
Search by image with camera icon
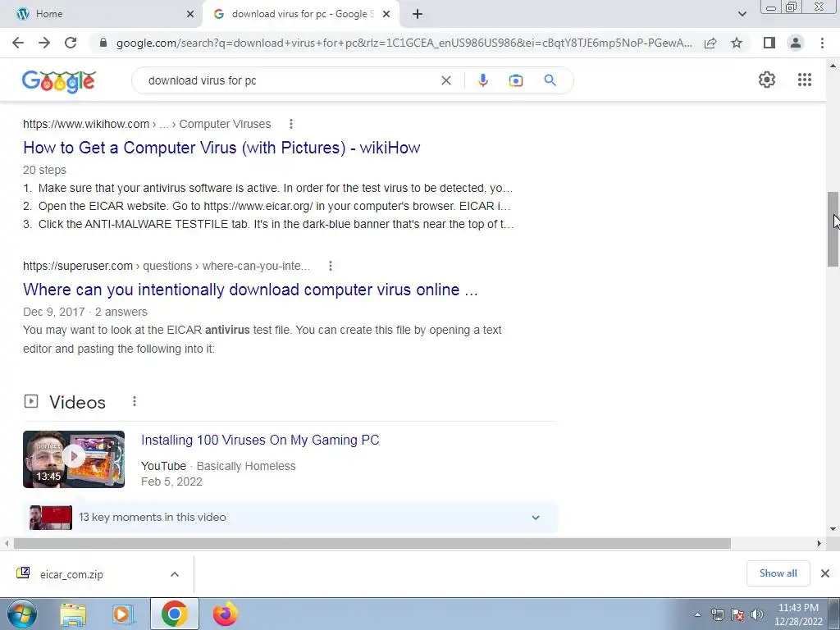[x=515, y=80]
